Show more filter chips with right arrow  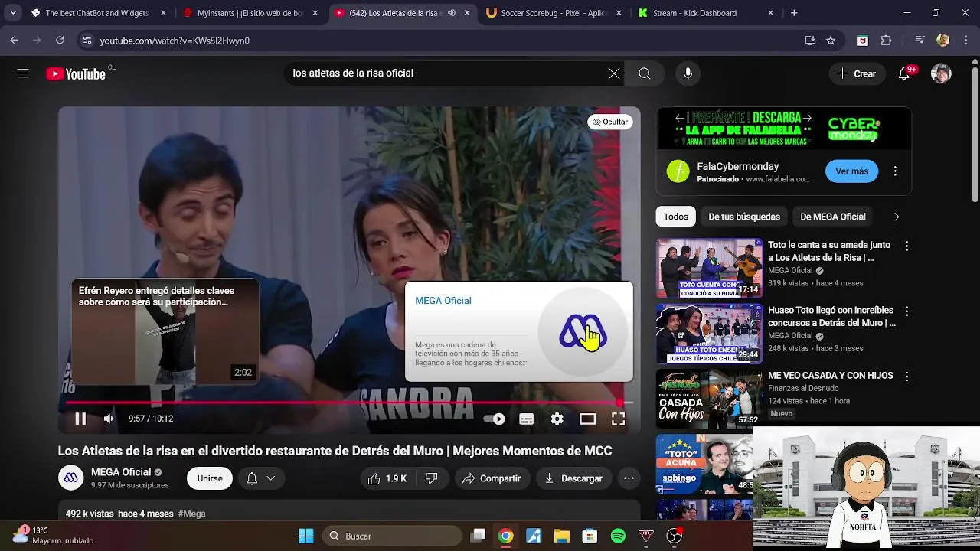[x=897, y=217]
